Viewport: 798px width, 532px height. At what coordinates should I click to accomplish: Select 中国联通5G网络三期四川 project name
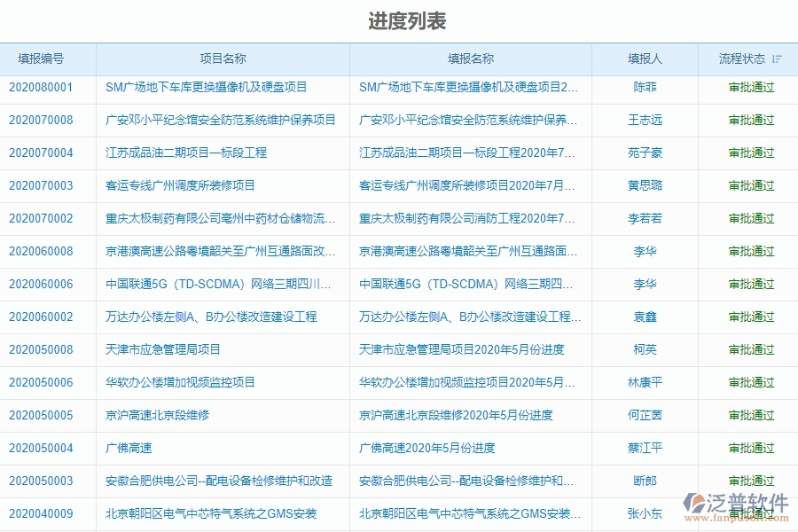pos(217,284)
